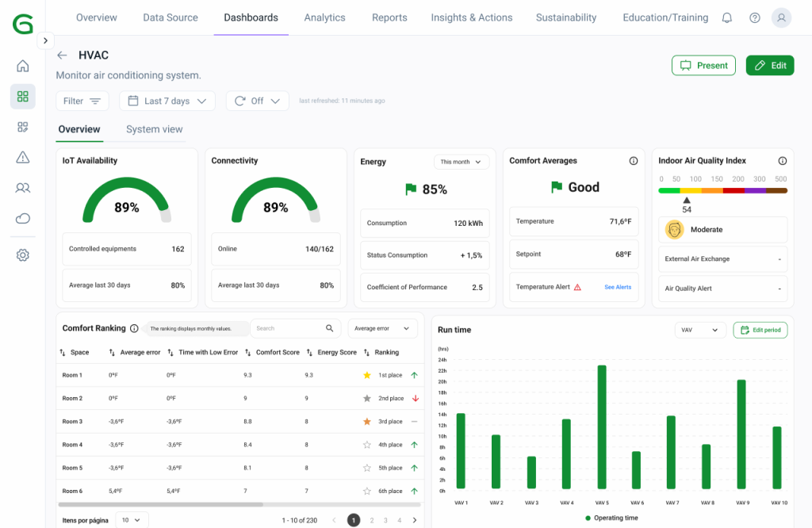Click the Edit period button
812x528 pixels.
tap(760, 330)
